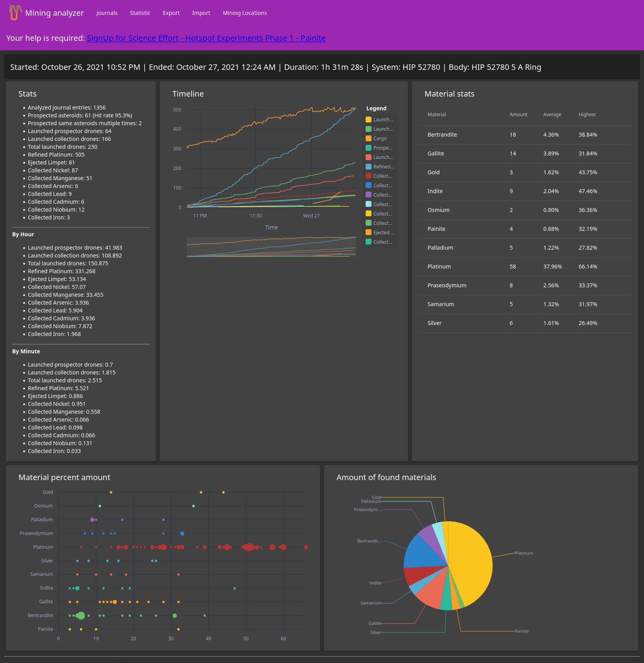This screenshot has width=644, height=663.
Task: Toggle the yellow Collect... legend entry
Action: [379, 214]
